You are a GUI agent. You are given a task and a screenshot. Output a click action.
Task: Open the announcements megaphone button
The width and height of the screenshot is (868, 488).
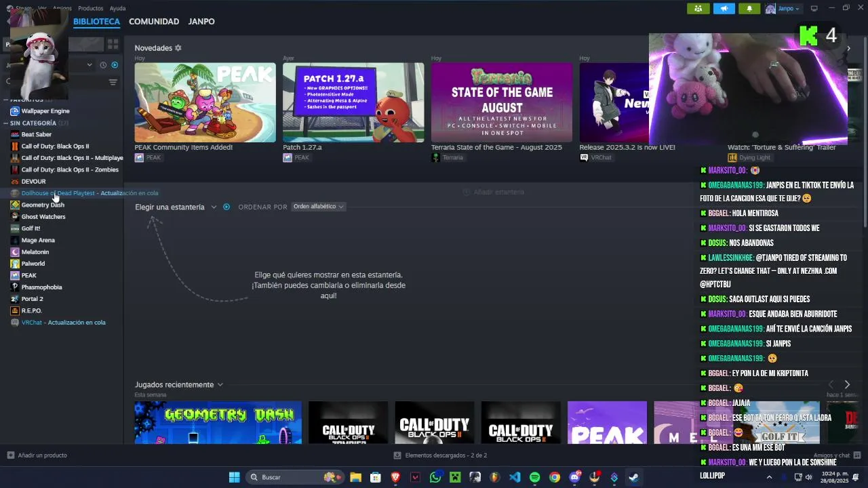[x=724, y=8]
